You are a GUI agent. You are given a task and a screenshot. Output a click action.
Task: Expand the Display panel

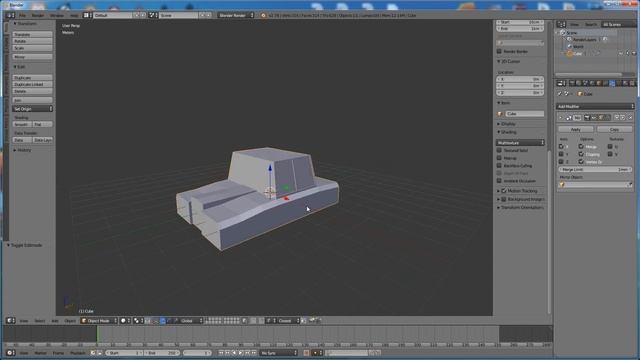tap(507, 124)
